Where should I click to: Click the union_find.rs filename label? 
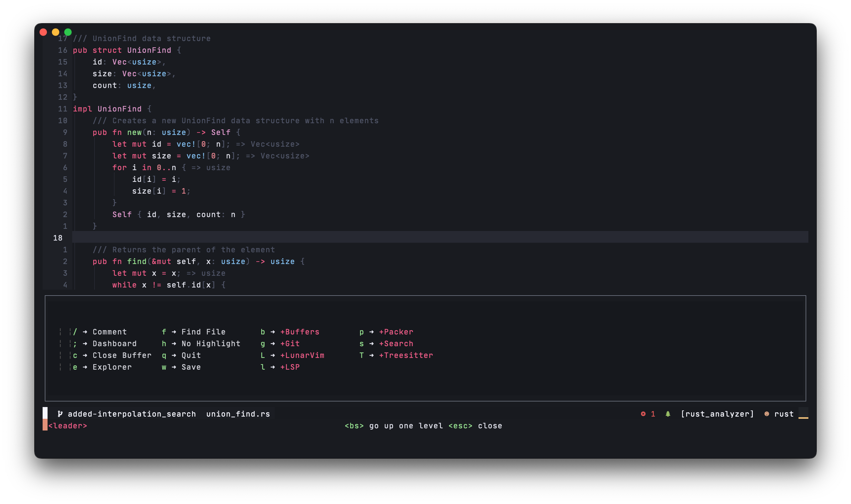238,414
